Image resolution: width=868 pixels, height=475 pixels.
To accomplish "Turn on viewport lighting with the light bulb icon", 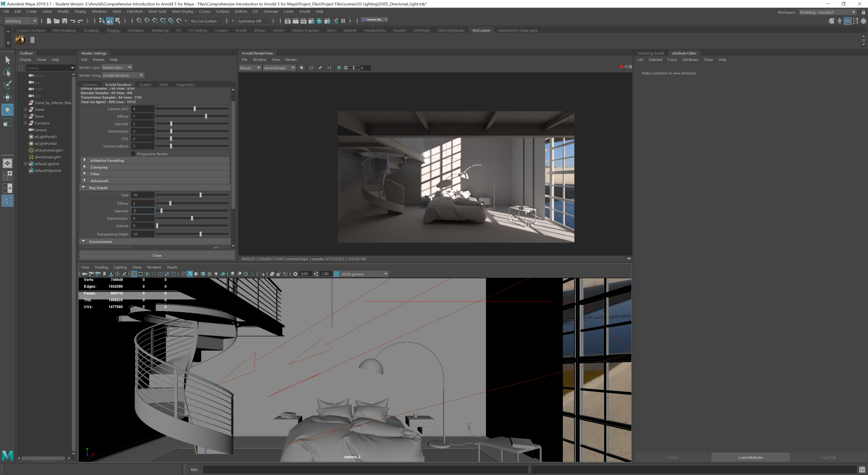I will [216, 274].
